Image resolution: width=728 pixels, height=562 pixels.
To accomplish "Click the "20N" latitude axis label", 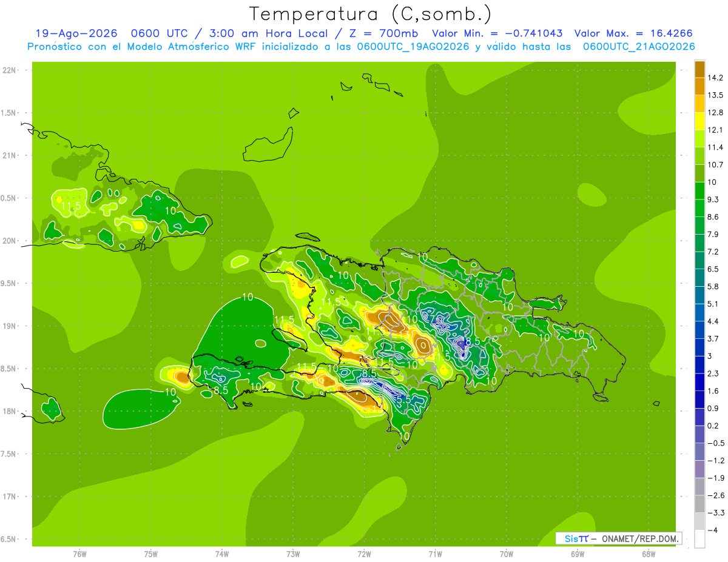I will coord(8,241).
